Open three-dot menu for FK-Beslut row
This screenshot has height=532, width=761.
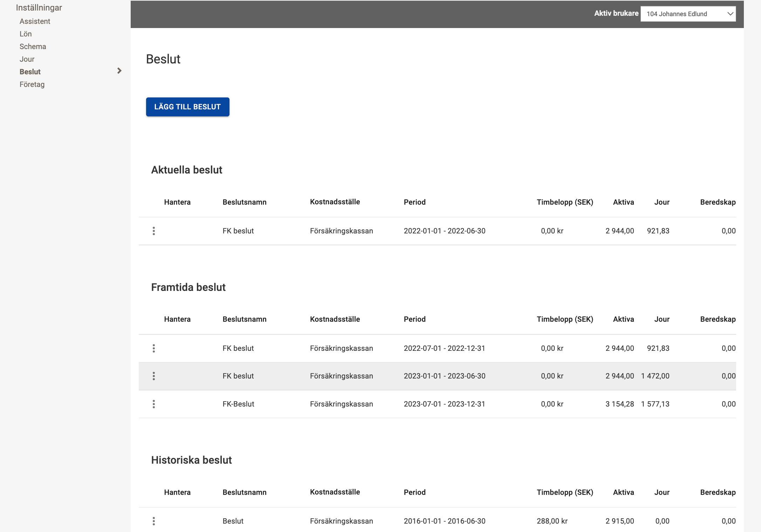153,404
